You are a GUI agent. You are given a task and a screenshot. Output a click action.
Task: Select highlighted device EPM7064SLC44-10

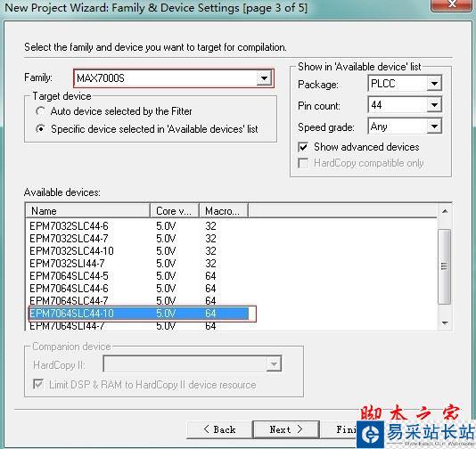(139, 314)
